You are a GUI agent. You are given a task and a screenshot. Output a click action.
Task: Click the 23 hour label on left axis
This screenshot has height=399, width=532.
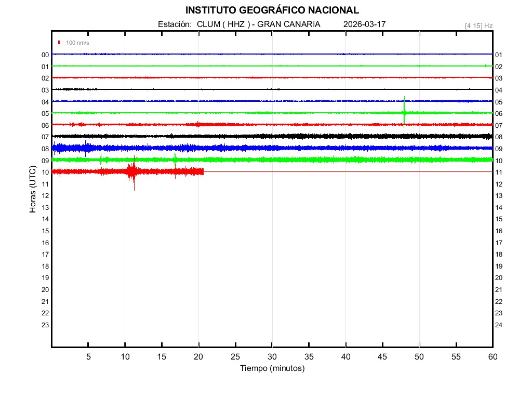tap(45, 325)
